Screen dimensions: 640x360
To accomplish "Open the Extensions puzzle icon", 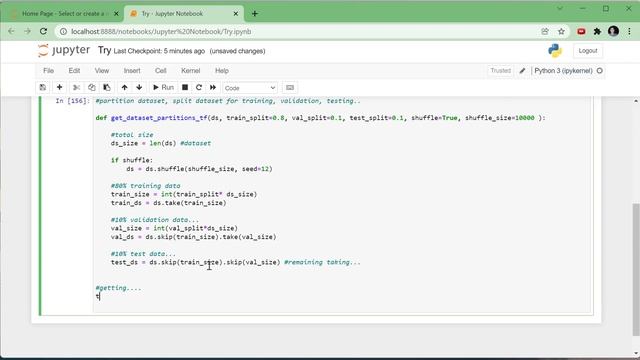I will (597, 31).
